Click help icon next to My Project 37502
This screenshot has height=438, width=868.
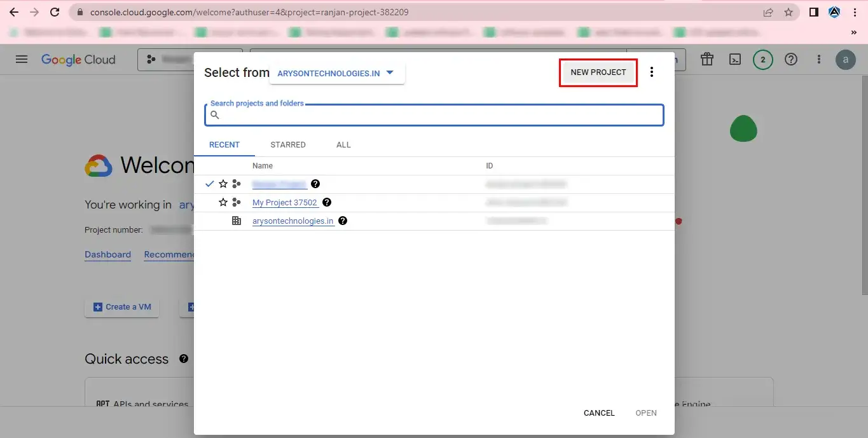point(327,202)
